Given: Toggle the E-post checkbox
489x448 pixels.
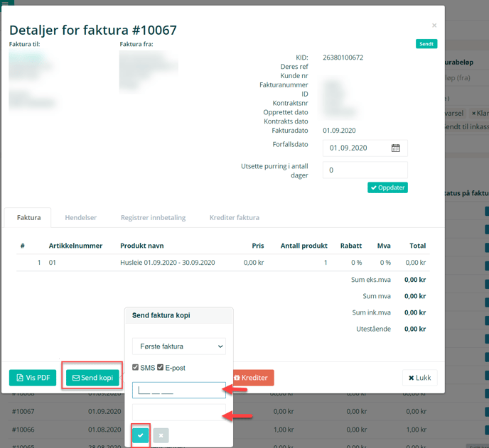Looking at the screenshot, I should click(161, 367).
